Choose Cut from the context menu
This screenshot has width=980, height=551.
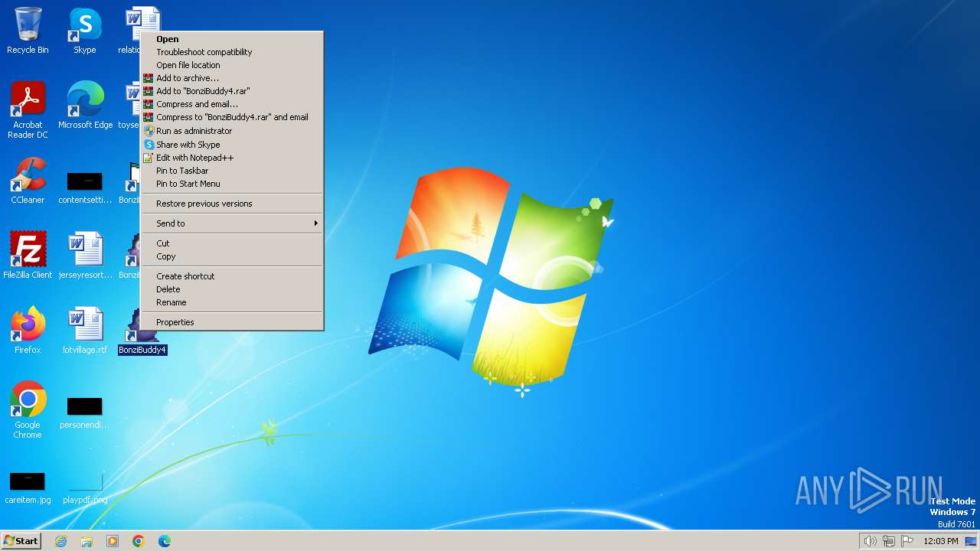coord(232,243)
